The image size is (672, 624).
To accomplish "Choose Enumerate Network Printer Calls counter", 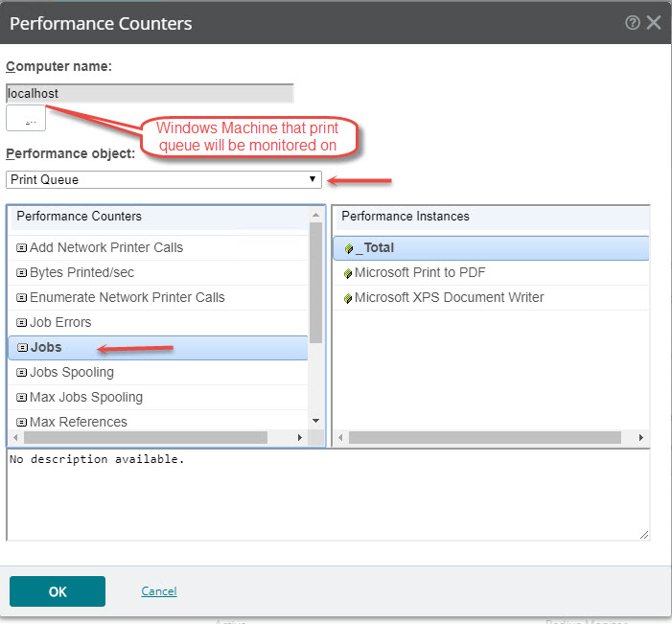I will click(x=127, y=297).
